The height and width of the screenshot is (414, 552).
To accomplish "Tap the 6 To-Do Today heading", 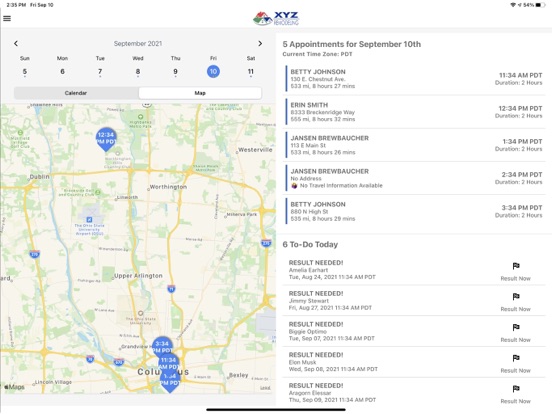I will point(310,244).
